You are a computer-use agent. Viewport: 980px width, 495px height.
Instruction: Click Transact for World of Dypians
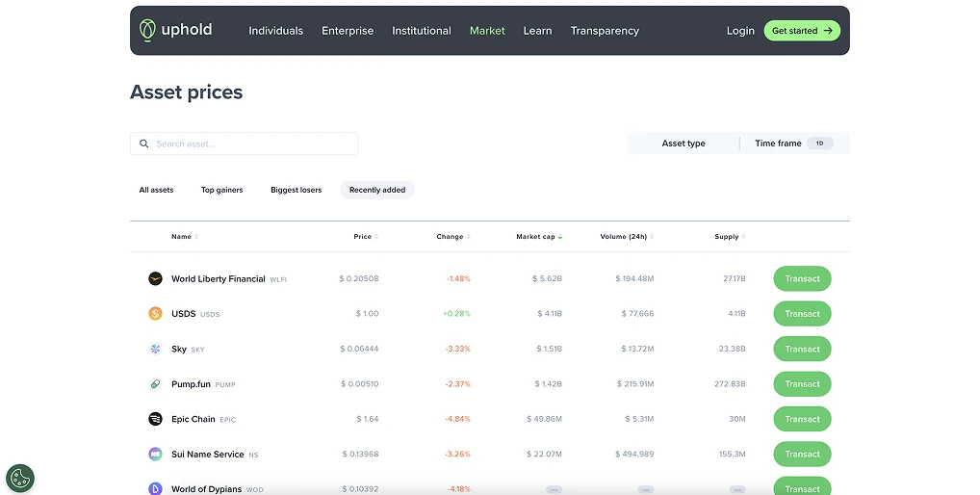(x=802, y=487)
